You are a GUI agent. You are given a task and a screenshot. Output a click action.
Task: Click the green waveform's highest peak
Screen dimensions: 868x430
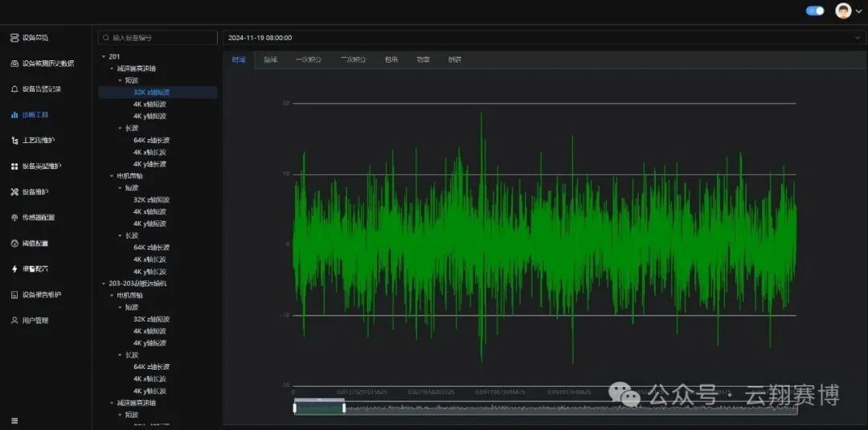click(481, 115)
